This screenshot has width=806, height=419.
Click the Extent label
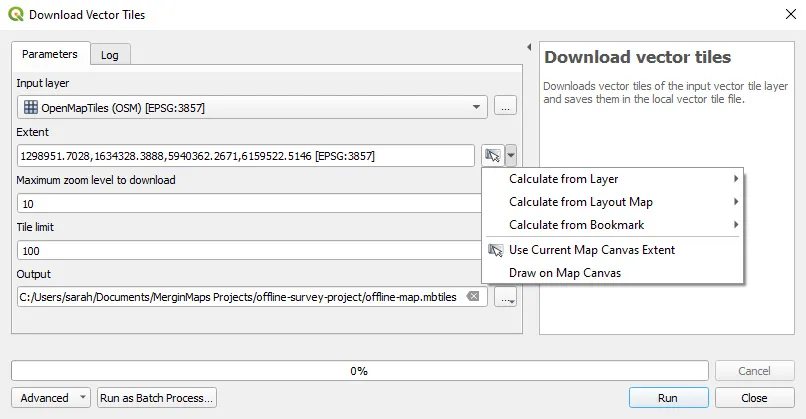32,132
